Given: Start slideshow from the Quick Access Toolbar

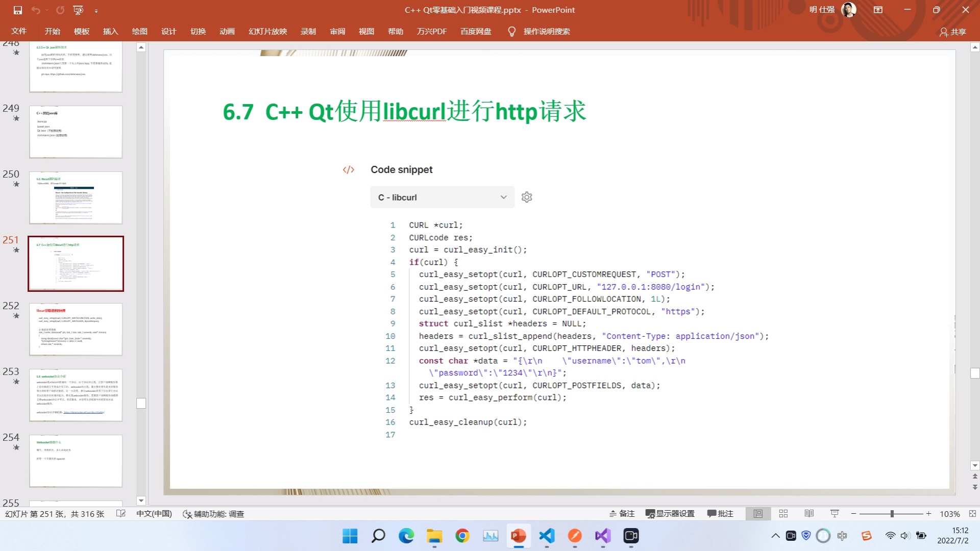Looking at the screenshot, I should 77,9.
